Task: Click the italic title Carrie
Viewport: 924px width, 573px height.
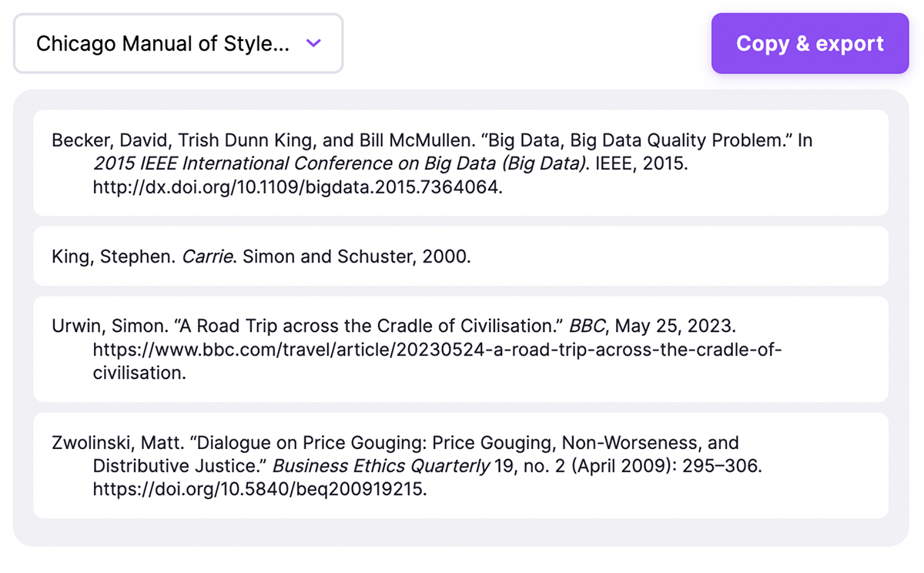Action: point(207,256)
